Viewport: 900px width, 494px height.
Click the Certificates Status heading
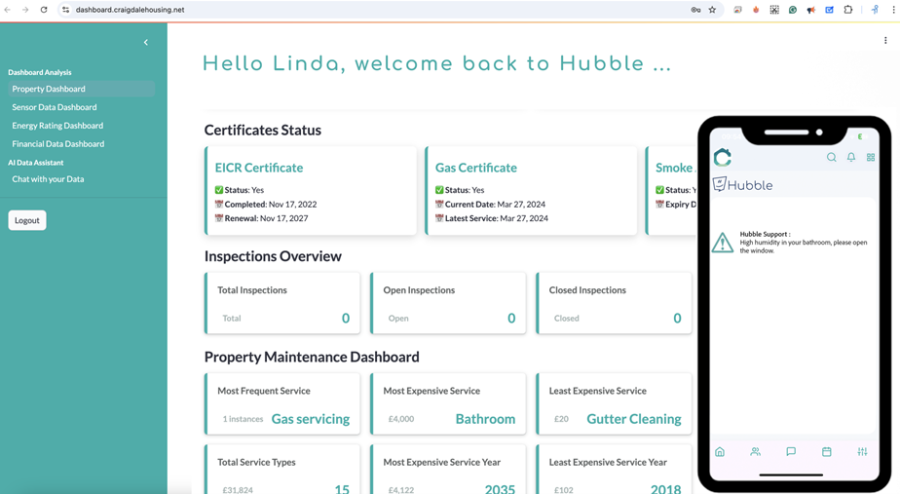[263, 130]
